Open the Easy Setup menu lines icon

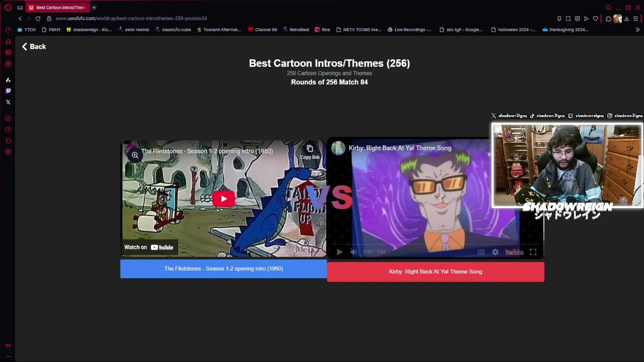point(635,19)
